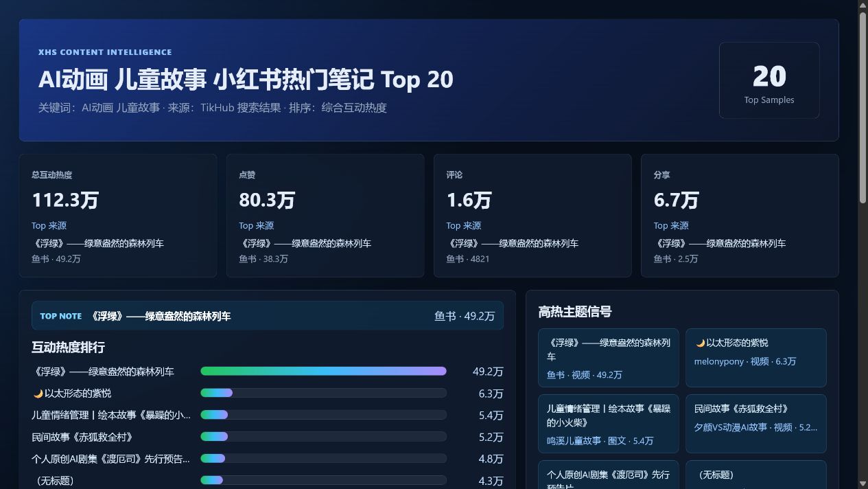Open 民间故事《赤狐救全村》 ranking row label
Screen dimensions: 868x489
(x=82, y=437)
